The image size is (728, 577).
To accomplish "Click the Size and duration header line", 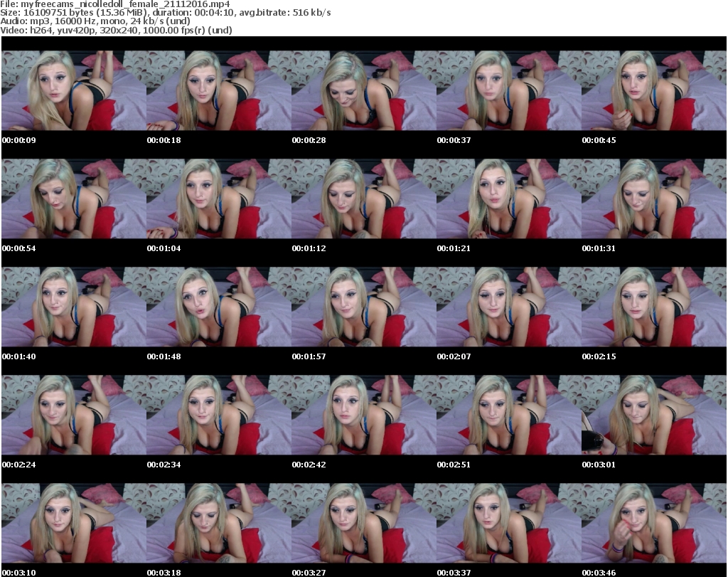I will [165, 13].
